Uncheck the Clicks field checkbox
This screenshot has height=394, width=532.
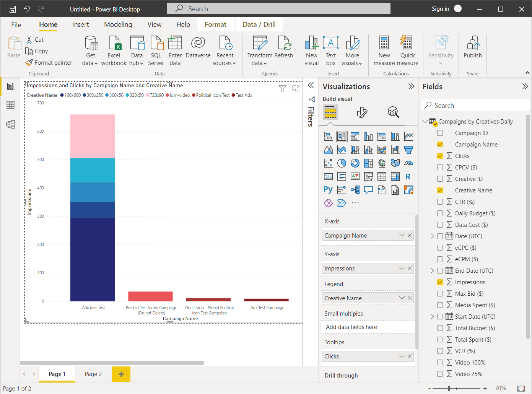(440, 156)
